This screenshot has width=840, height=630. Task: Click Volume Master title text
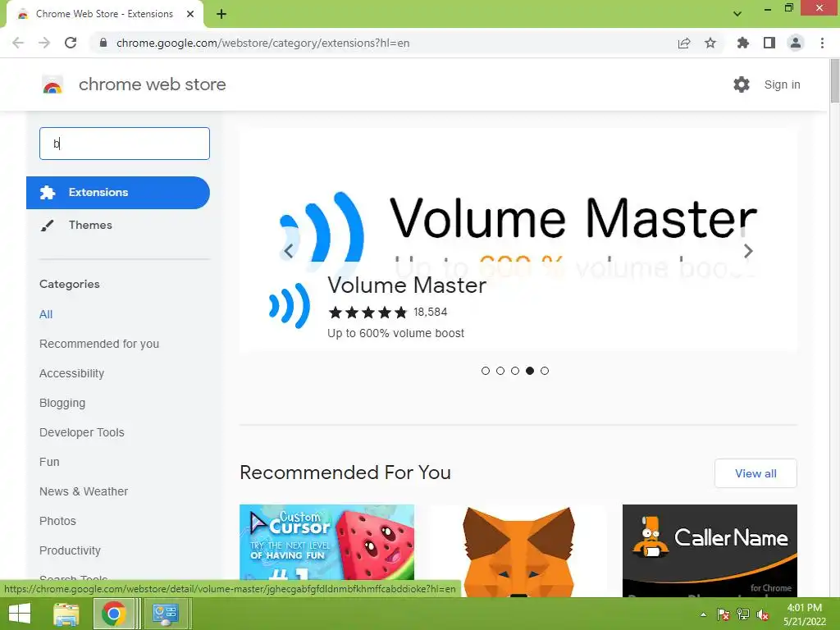407,285
